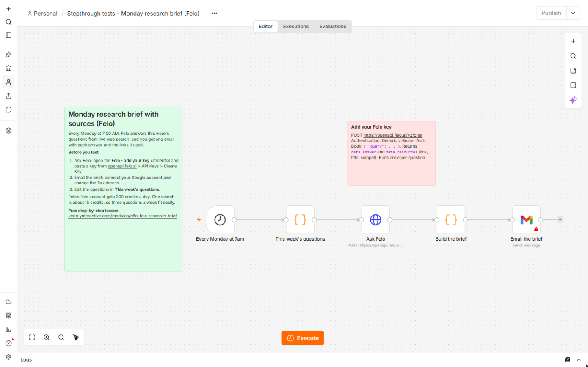Switch to the Executions tab

(296, 26)
